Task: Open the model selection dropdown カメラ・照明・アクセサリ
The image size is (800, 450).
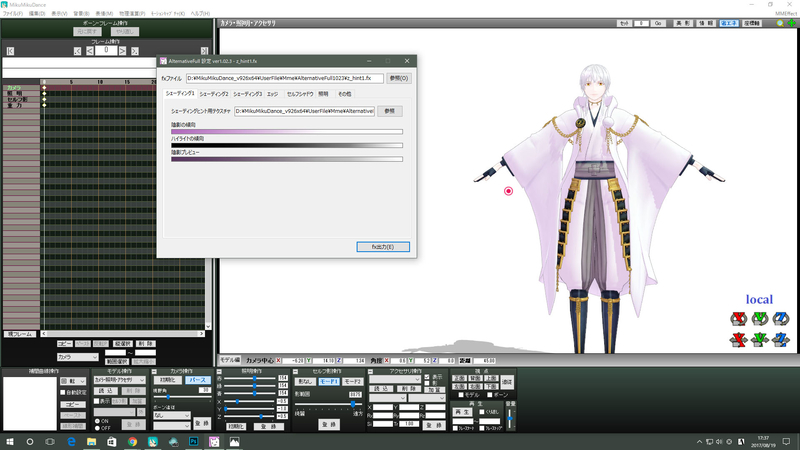Action: 119,380
